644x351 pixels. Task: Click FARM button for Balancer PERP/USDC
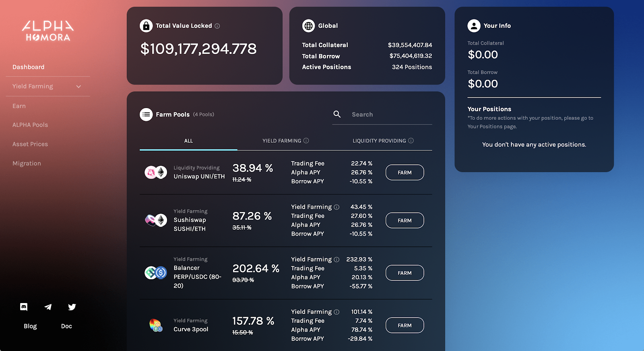click(405, 273)
